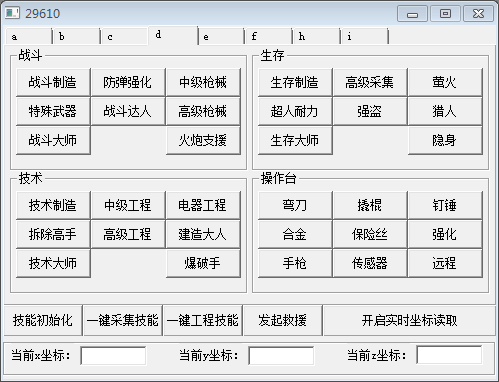Choose the 超人耐力 button
The height and width of the screenshot is (382, 499).
pyautogui.click(x=295, y=111)
